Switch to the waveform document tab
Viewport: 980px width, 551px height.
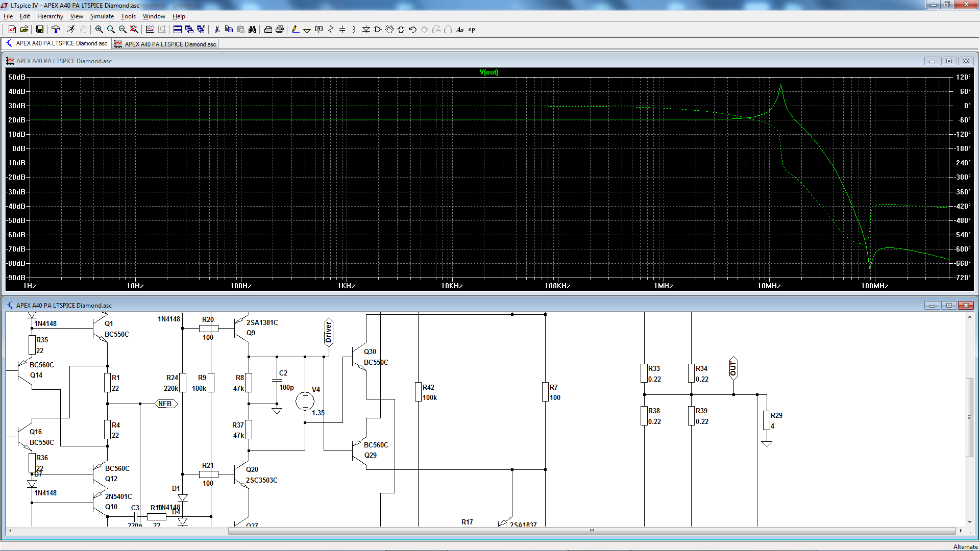(x=165, y=44)
